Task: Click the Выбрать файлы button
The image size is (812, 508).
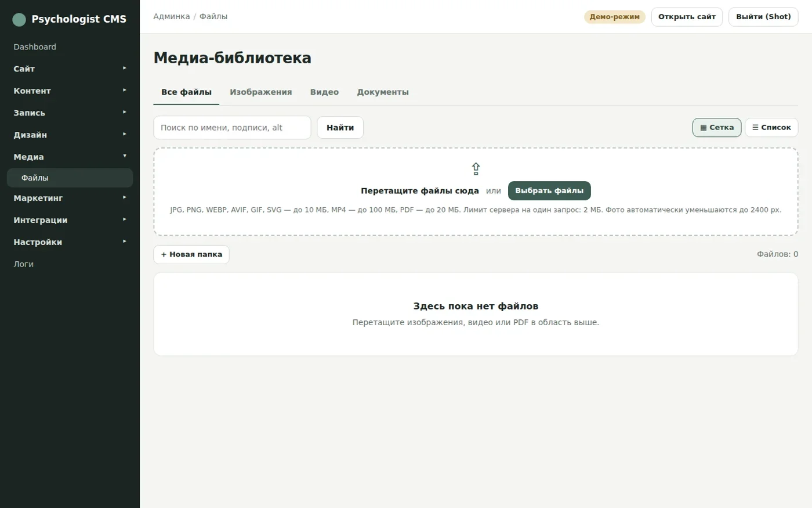Action: tap(549, 191)
